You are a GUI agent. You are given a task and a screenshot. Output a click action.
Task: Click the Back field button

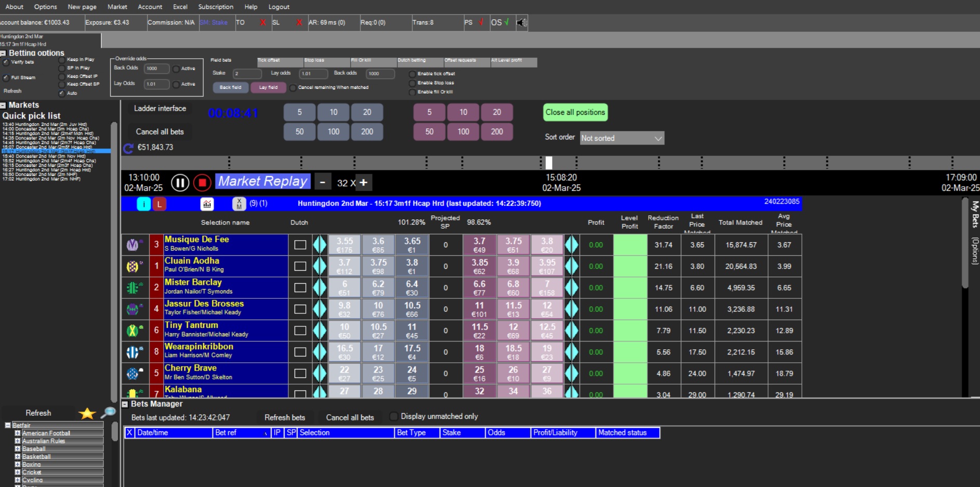point(230,87)
